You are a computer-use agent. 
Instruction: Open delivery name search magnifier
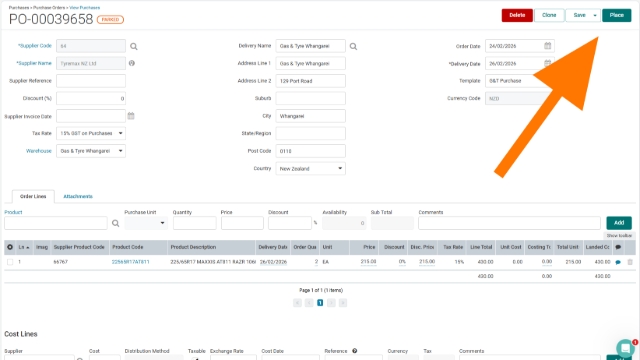[353, 47]
